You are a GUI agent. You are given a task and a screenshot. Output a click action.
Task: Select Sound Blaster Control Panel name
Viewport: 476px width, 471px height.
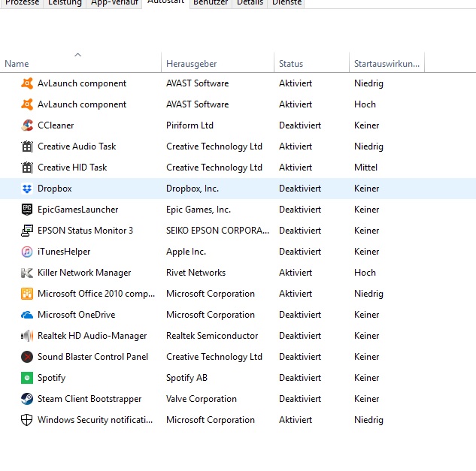tap(92, 357)
